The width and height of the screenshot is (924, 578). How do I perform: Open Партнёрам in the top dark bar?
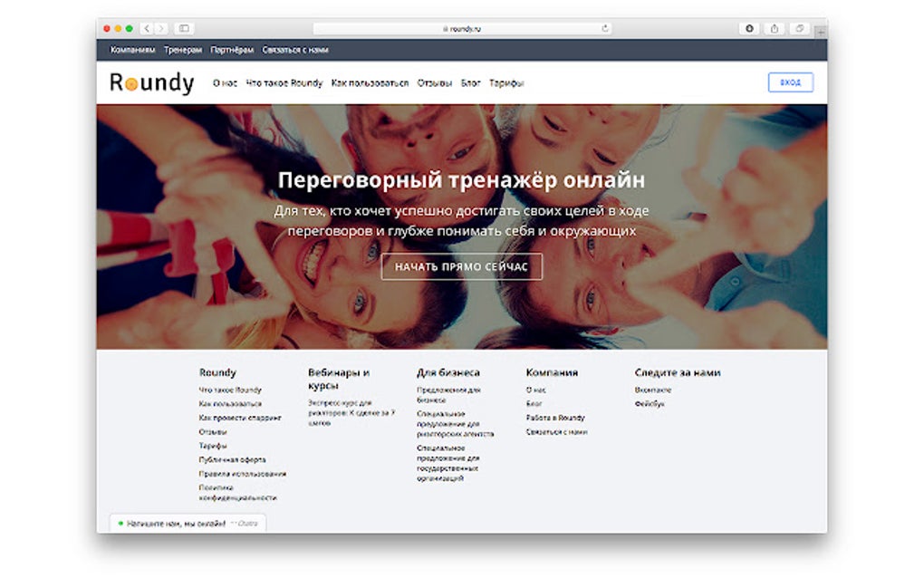click(232, 50)
